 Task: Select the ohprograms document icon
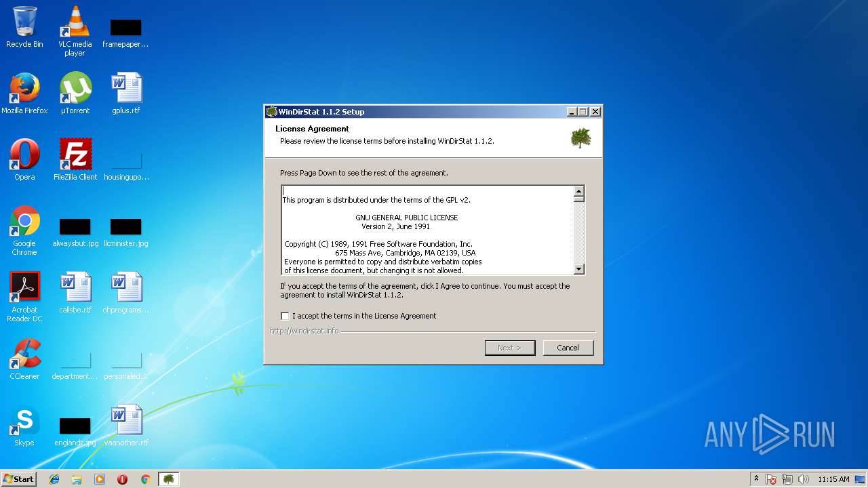pyautogui.click(x=126, y=293)
